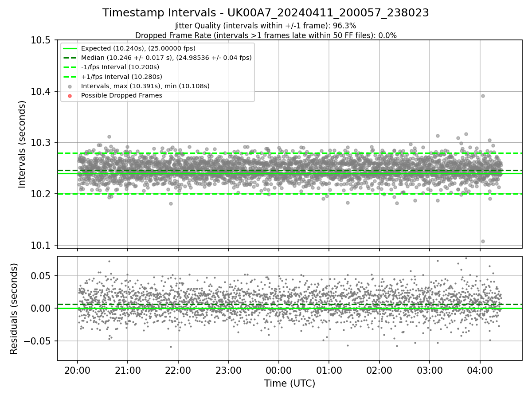Click the '-1/fps Interval (10.200s)' legend entry
532x399 pixels.
pos(120,67)
